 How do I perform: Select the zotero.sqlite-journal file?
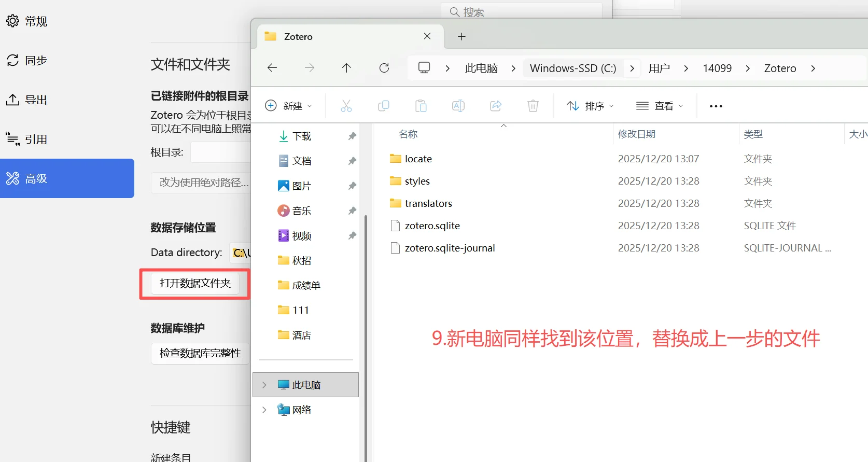click(x=450, y=248)
